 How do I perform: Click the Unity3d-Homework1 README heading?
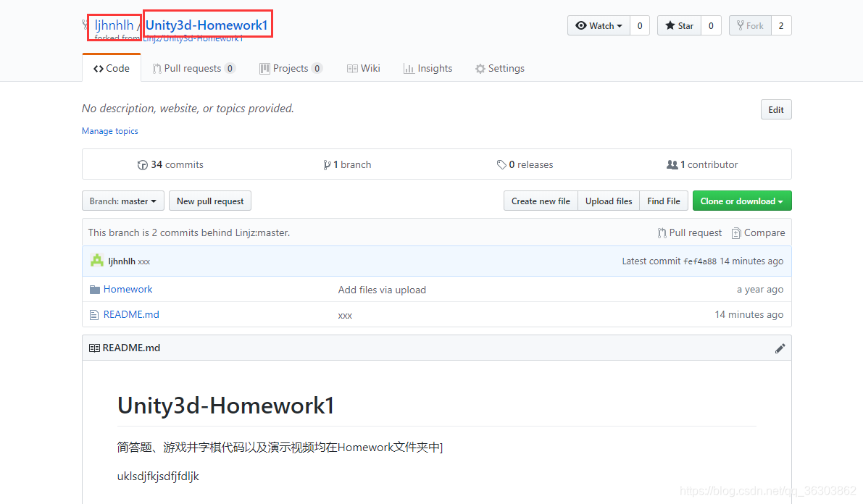click(x=225, y=406)
